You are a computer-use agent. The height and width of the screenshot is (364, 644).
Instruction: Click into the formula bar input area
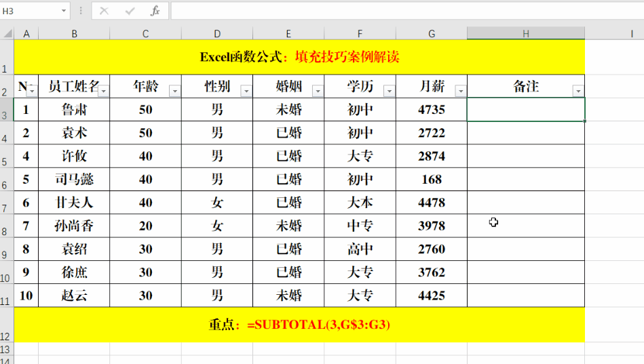point(407,11)
